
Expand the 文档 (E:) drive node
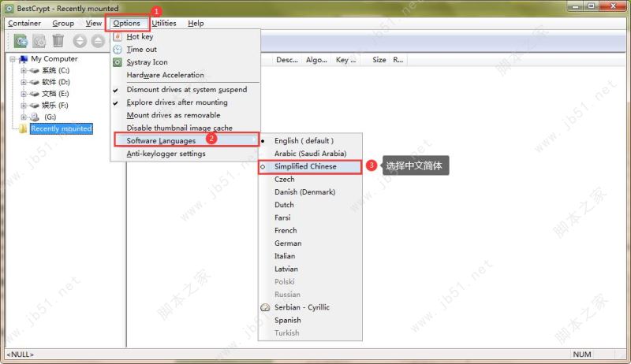pos(24,94)
